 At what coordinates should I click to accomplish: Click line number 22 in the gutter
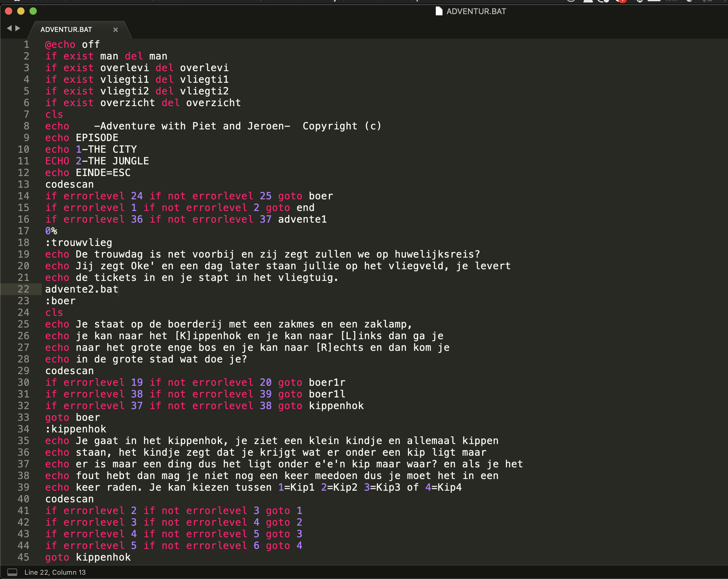click(23, 289)
